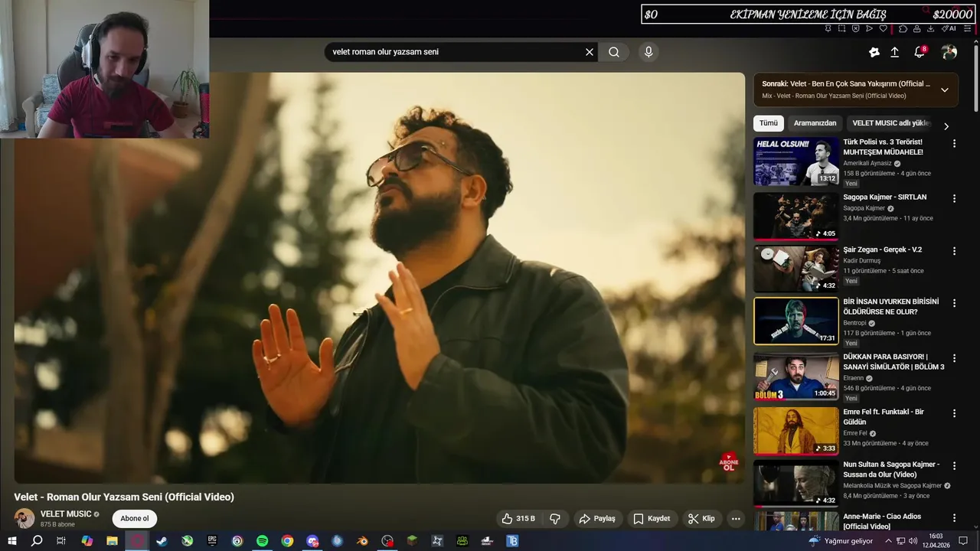Focus the search field with velet query
Screen dimensions: 980x551
(x=456, y=52)
